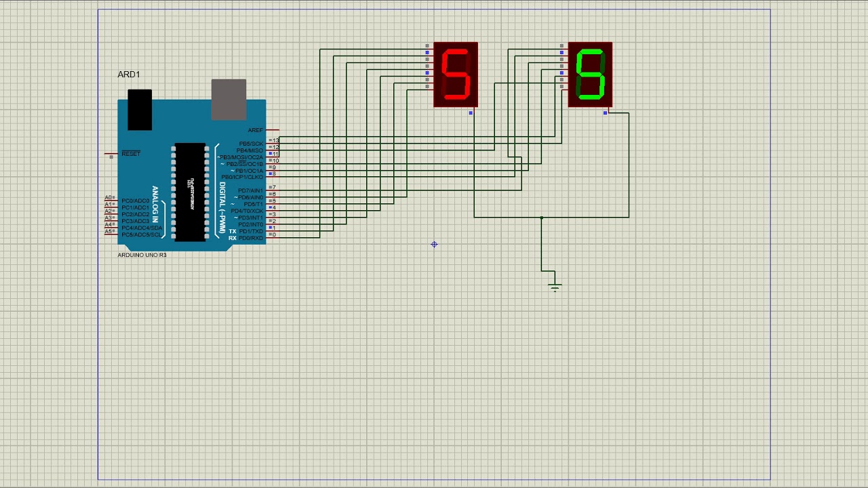Click the ANALOG IN label on the board

155,205
